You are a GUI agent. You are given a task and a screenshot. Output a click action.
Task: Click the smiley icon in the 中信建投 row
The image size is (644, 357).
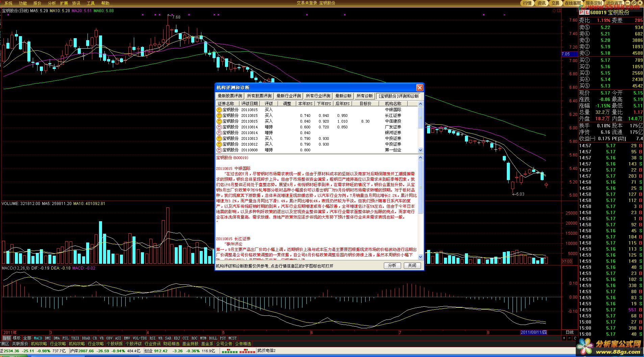pyautogui.click(x=219, y=121)
